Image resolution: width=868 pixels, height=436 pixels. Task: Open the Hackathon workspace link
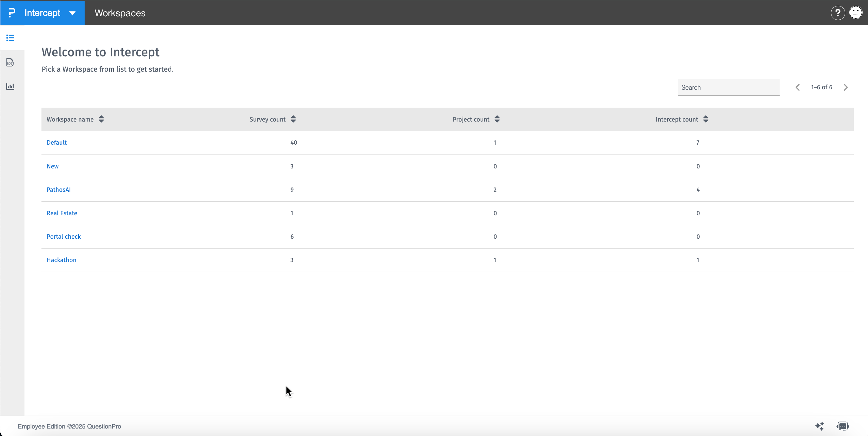point(61,260)
